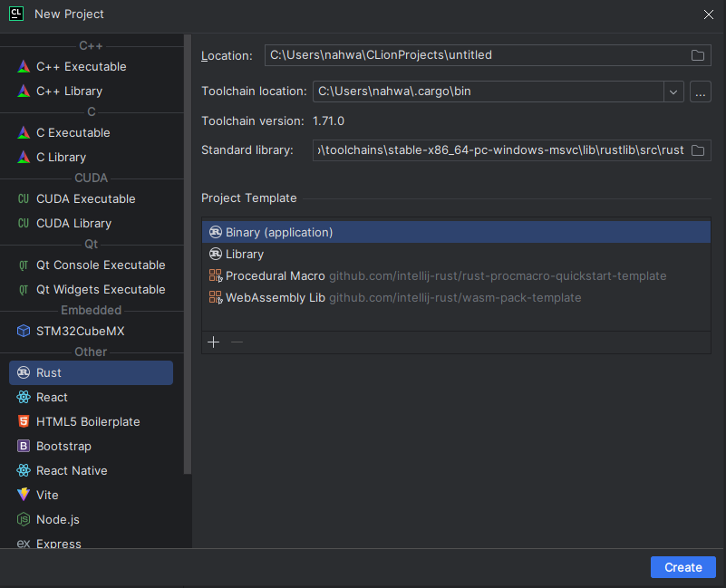Click the Express ex icon
This screenshot has height=588, width=726.
[x=24, y=544]
